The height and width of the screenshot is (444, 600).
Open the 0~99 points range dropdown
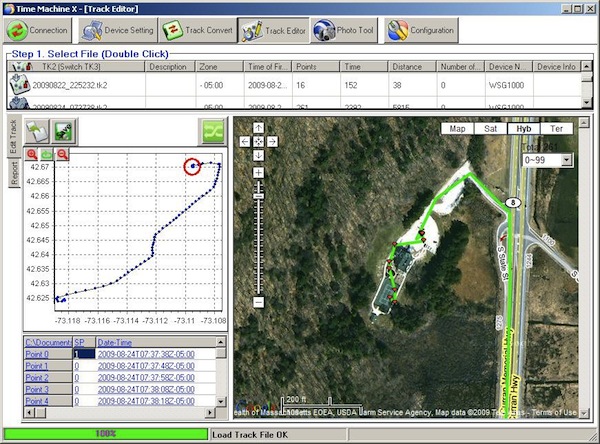[566, 160]
